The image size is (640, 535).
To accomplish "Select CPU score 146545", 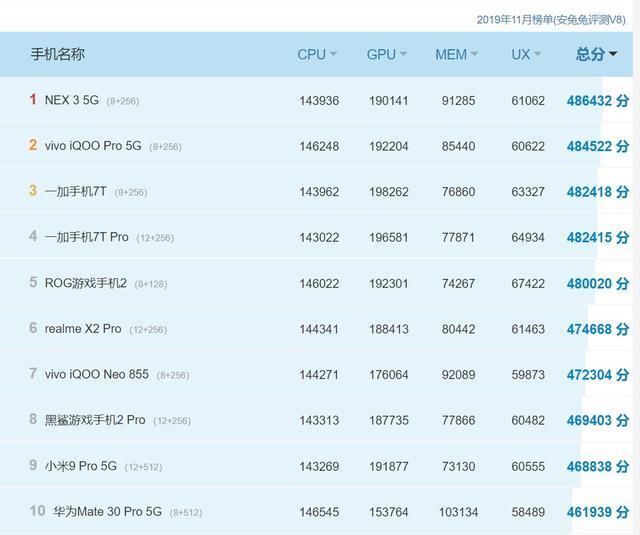I will (319, 512).
